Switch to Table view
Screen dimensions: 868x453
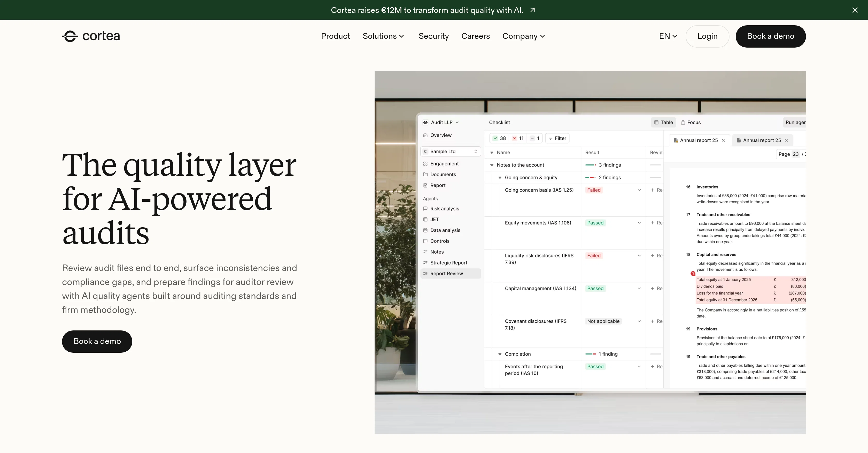[x=663, y=123]
